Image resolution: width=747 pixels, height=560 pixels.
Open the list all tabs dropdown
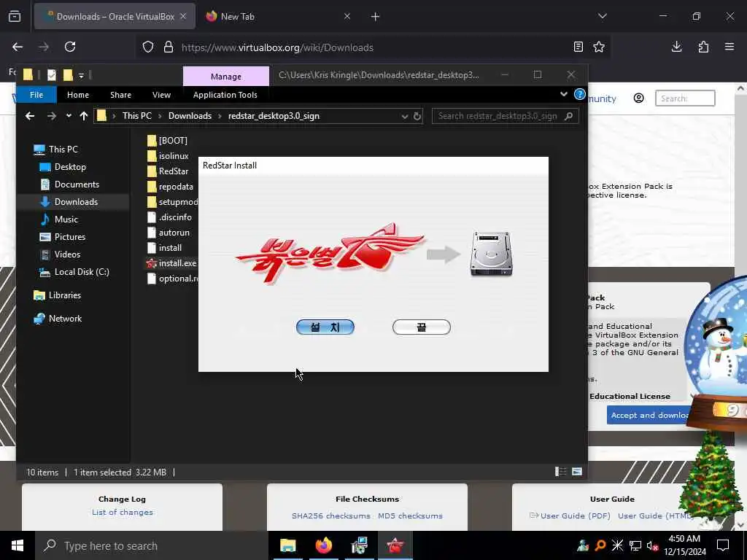click(x=603, y=16)
